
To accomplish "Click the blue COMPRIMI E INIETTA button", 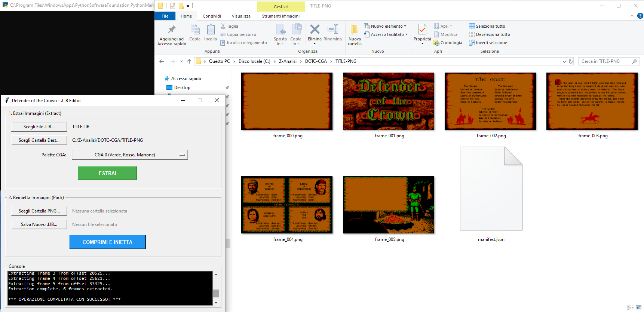I will 108,242.
